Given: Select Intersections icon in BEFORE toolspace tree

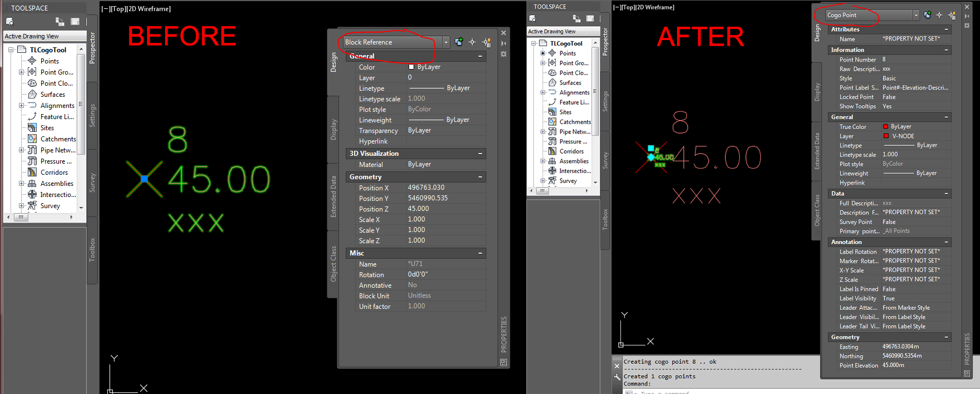Looking at the screenshot, I should [x=32, y=194].
